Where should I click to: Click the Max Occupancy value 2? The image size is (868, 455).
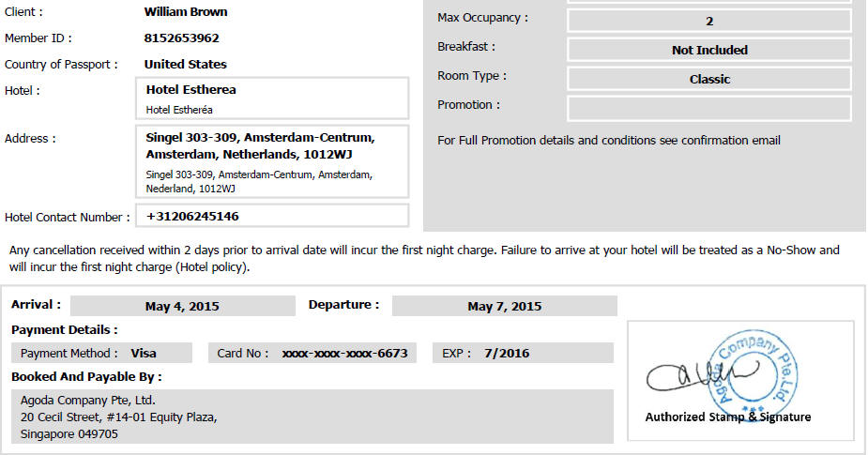pyautogui.click(x=709, y=21)
